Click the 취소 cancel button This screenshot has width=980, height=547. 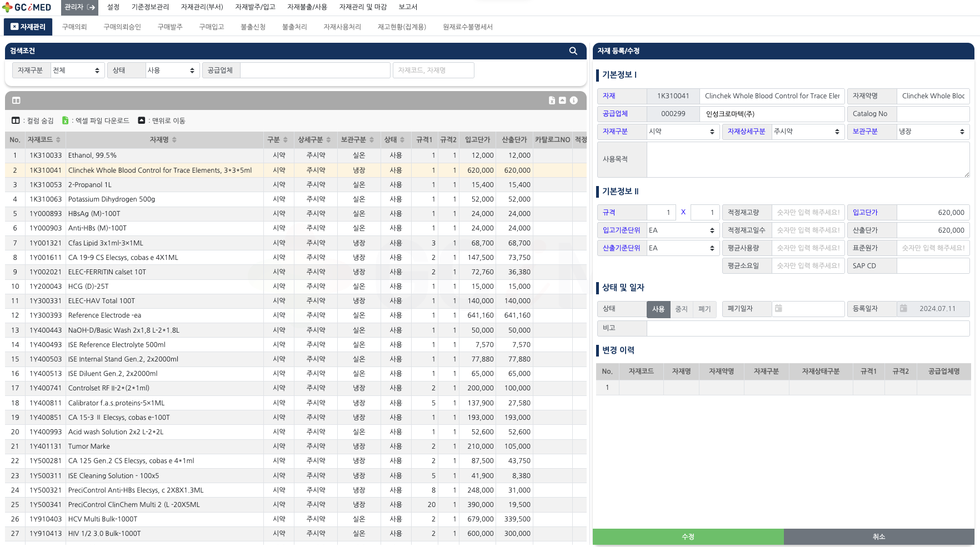pos(878,536)
